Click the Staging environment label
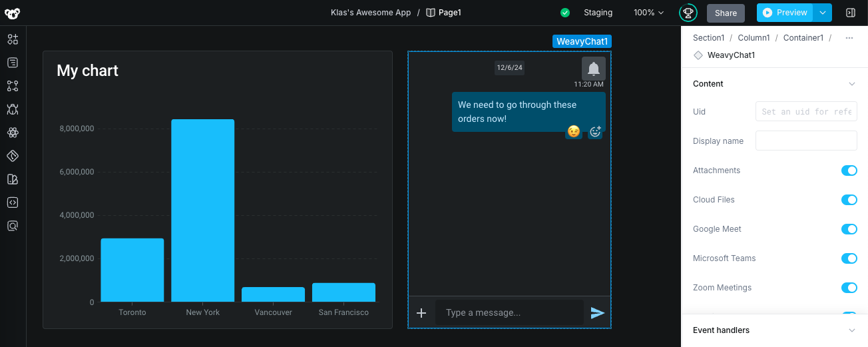Image resolution: width=868 pixels, height=347 pixels. [x=598, y=13]
